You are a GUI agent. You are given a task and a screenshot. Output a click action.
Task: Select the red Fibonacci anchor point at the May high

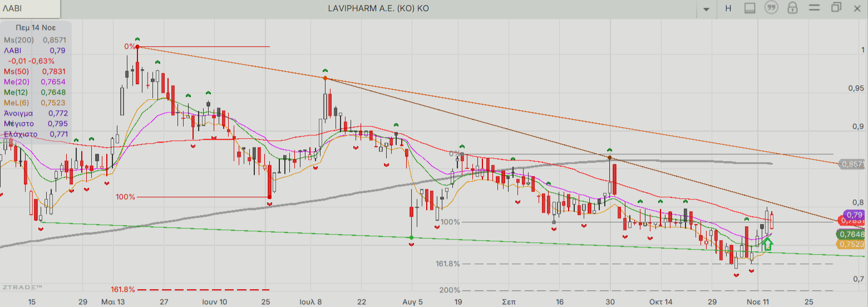point(137,47)
